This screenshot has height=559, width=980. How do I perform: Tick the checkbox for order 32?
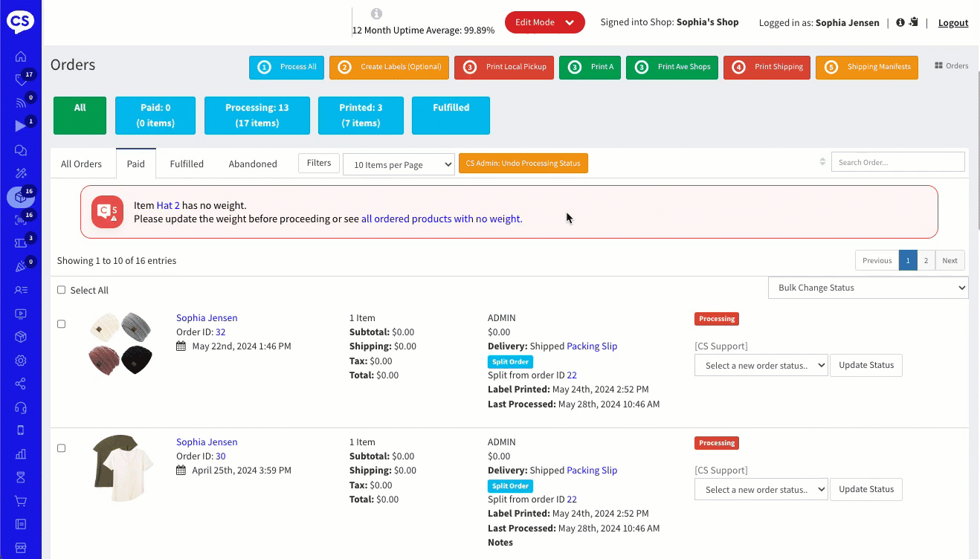pyautogui.click(x=62, y=324)
